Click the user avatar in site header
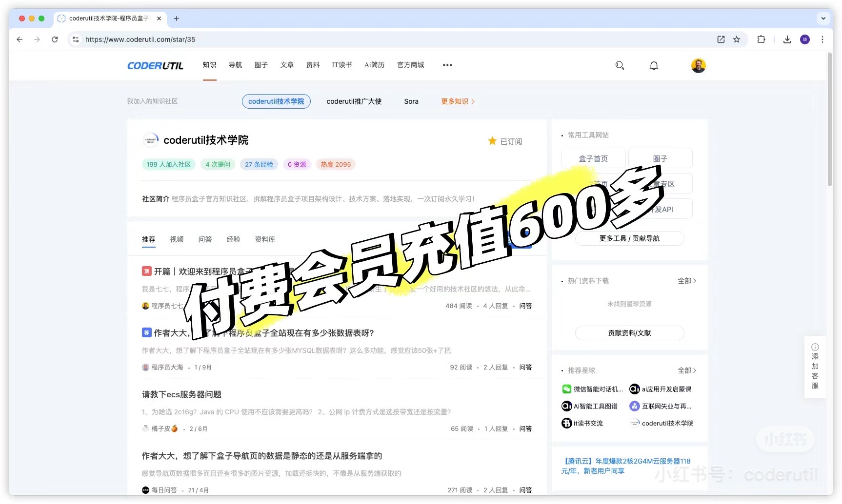Image resolution: width=842 pixels, height=504 pixels. click(x=698, y=65)
